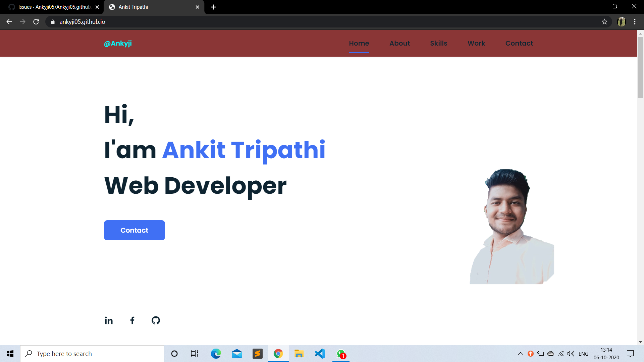Navigate to Work section

coord(476,43)
